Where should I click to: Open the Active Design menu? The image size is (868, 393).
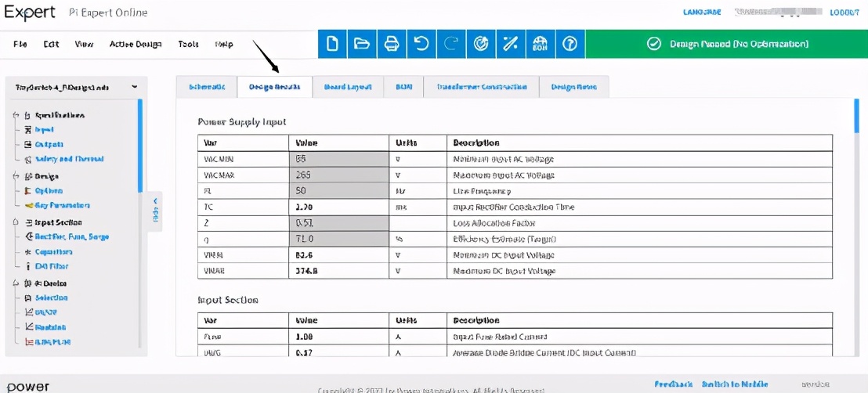[x=136, y=45]
